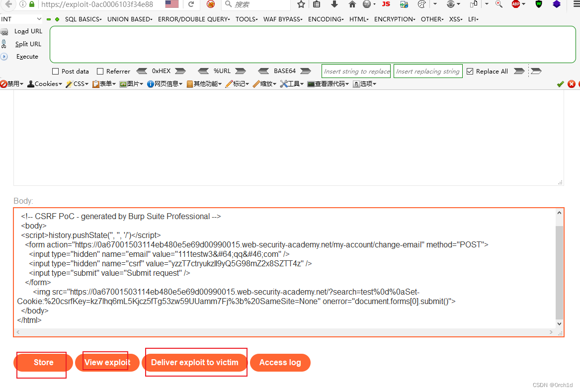The image size is (580, 392).
Task: Expand the SQL BASICS menu
Action: click(83, 19)
